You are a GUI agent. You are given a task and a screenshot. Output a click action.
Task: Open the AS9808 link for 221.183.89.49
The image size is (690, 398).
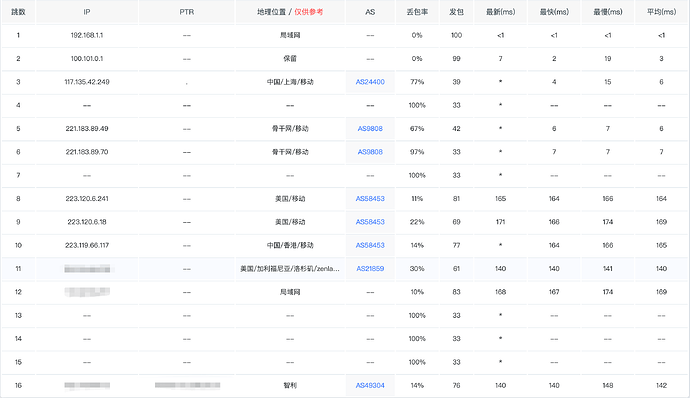[x=370, y=129]
